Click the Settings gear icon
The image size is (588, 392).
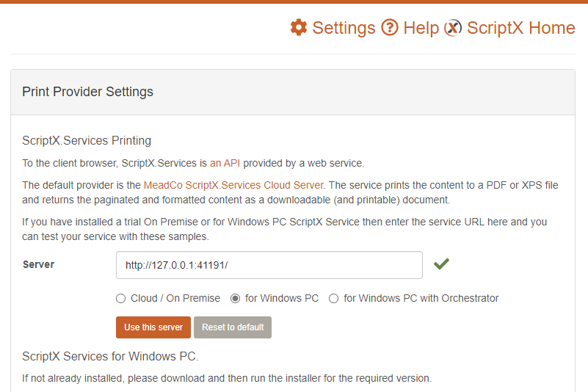(299, 27)
